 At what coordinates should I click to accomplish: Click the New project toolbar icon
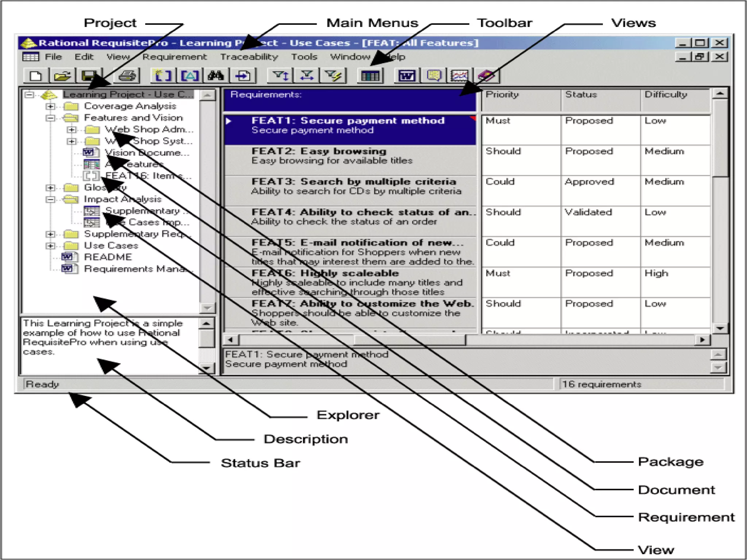(35, 76)
